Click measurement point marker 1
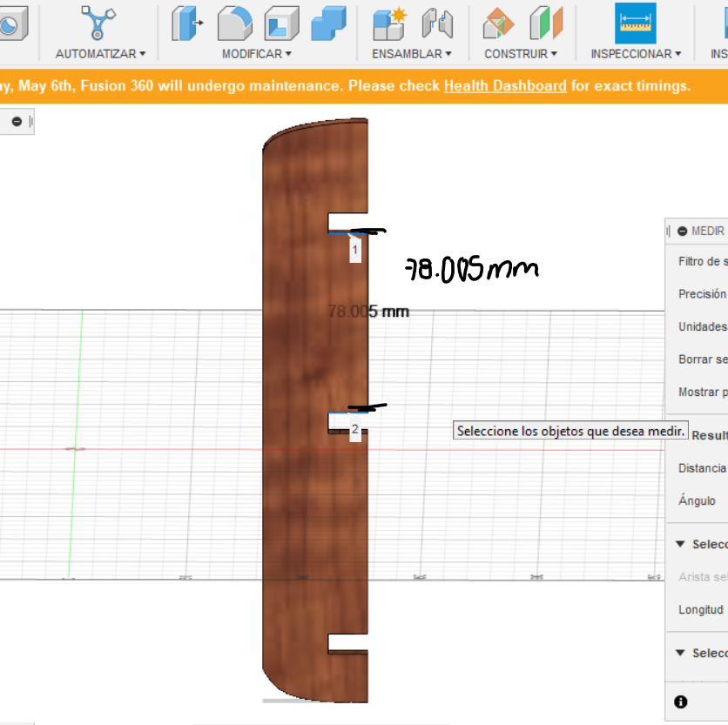This screenshot has width=728, height=725. [355, 250]
